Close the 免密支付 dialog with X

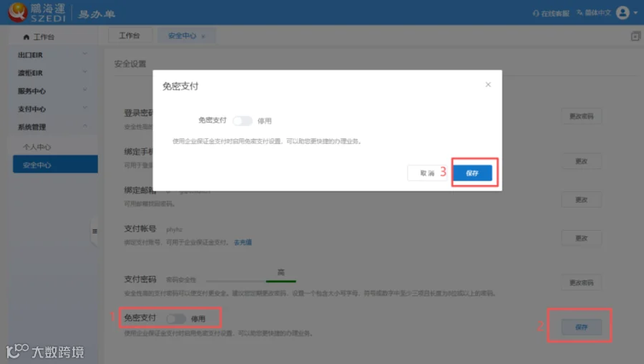[x=488, y=85]
